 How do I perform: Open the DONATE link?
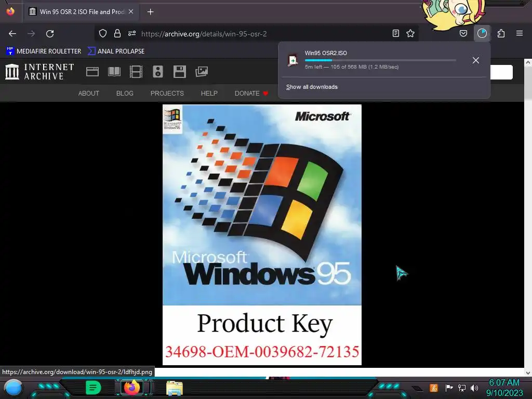(x=251, y=94)
